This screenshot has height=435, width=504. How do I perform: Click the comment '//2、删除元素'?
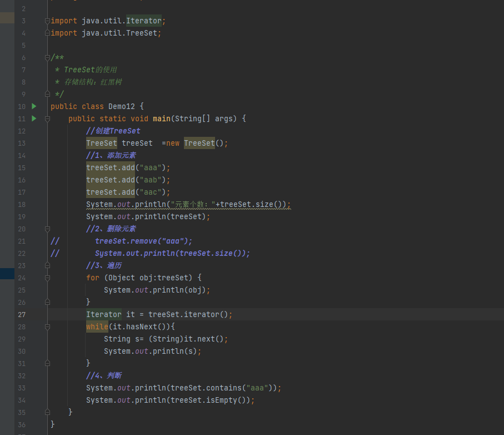[111, 229]
